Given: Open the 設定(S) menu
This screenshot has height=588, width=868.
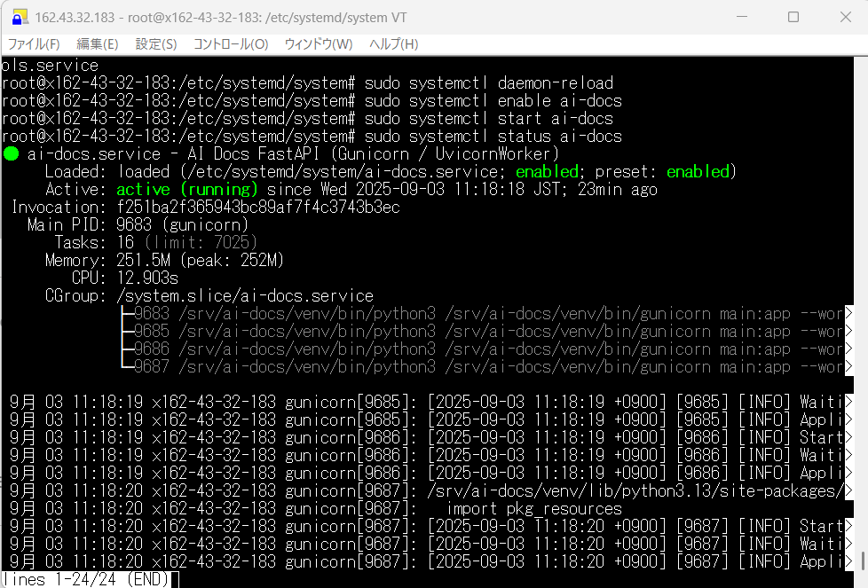Looking at the screenshot, I should [x=156, y=44].
